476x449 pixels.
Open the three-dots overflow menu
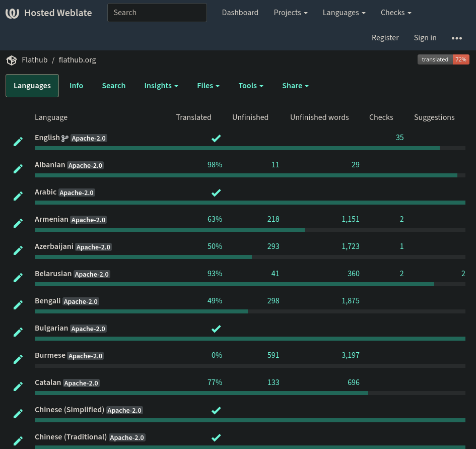point(456,38)
